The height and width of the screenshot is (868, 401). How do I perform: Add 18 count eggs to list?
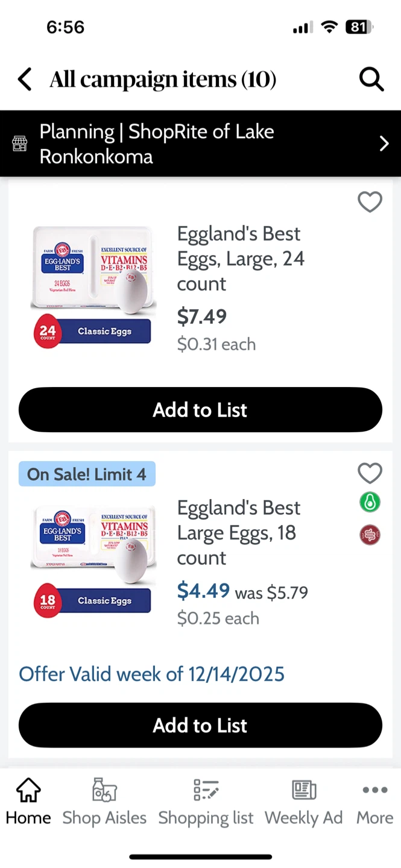[x=200, y=725]
